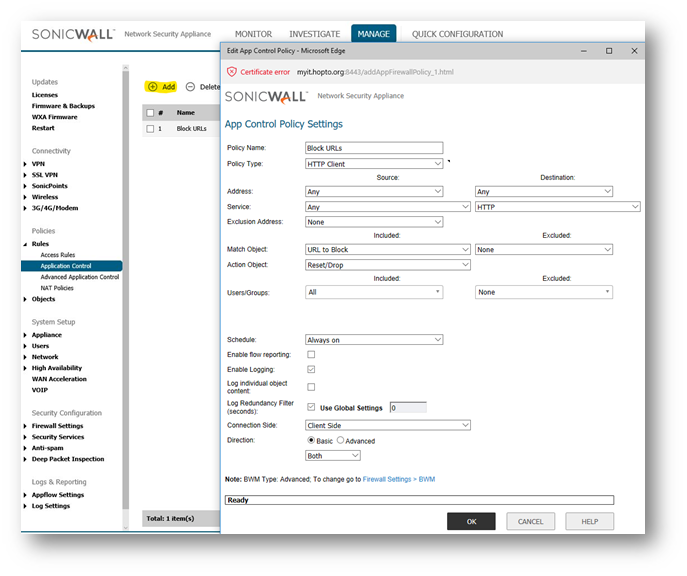Toggle the Enable Logging checkbox
This screenshot has height=576, width=687.
311,369
